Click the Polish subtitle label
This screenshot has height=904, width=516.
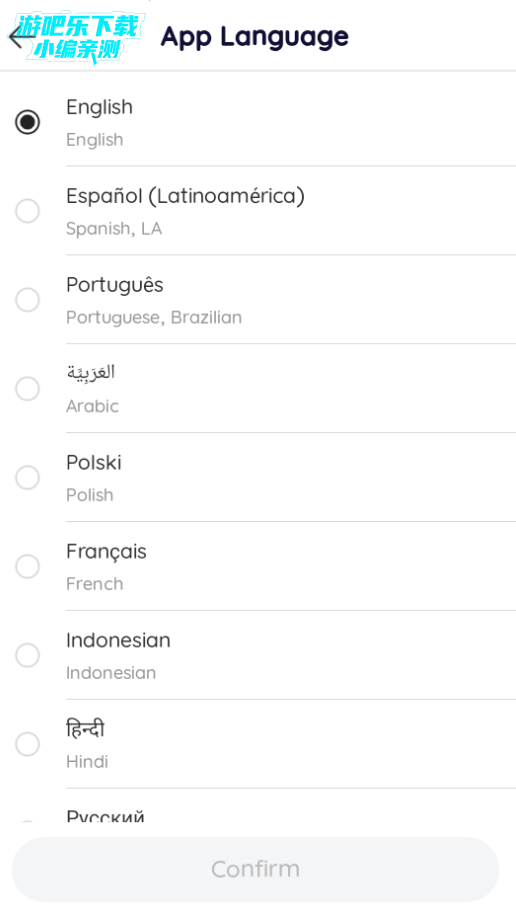[x=90, y=495]
